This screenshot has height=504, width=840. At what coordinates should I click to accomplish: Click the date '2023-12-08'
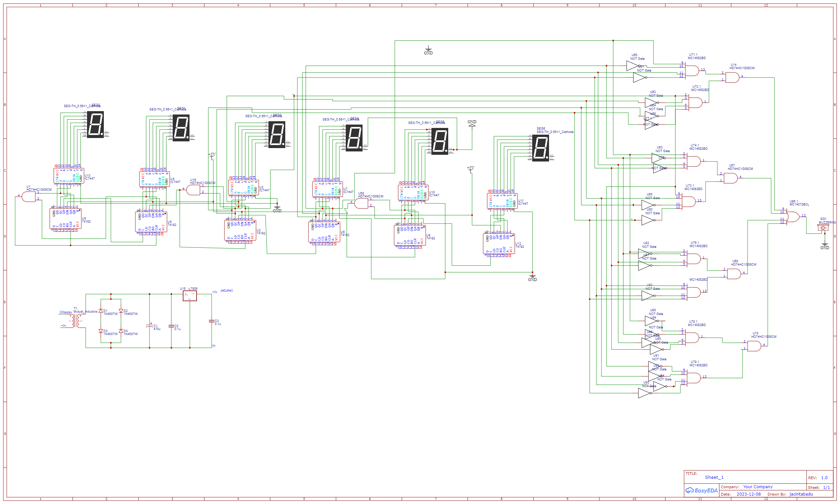pos(749,494)
